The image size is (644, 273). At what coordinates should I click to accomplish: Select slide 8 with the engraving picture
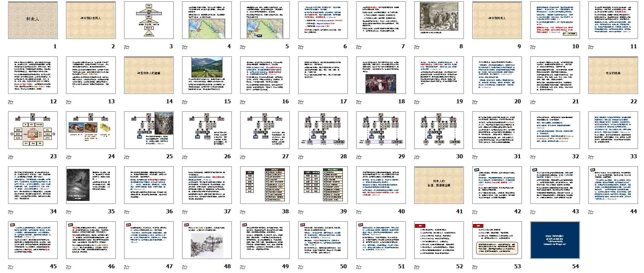(439, 20)
